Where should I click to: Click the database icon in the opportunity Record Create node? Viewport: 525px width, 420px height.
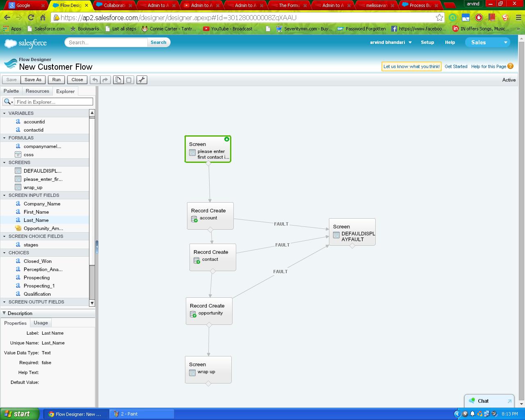pyautogui.click(x=193, y=314)
